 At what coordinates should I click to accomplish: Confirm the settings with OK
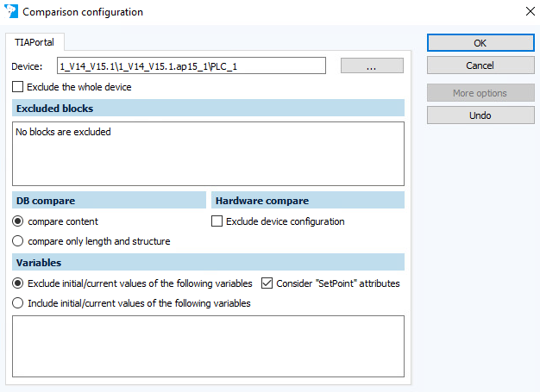tap(474, 42)
